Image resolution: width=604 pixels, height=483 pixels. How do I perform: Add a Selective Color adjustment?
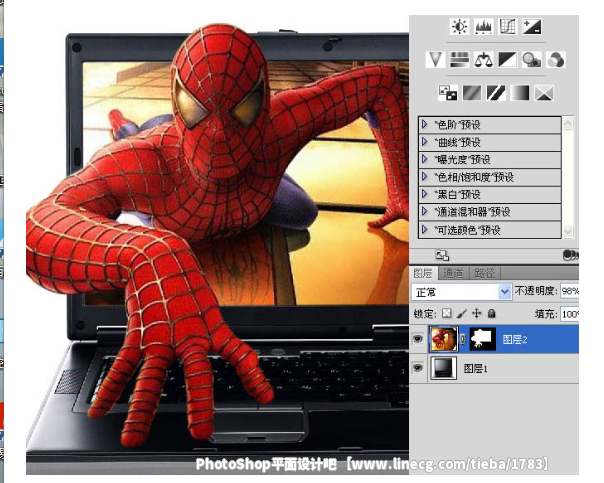544,93
